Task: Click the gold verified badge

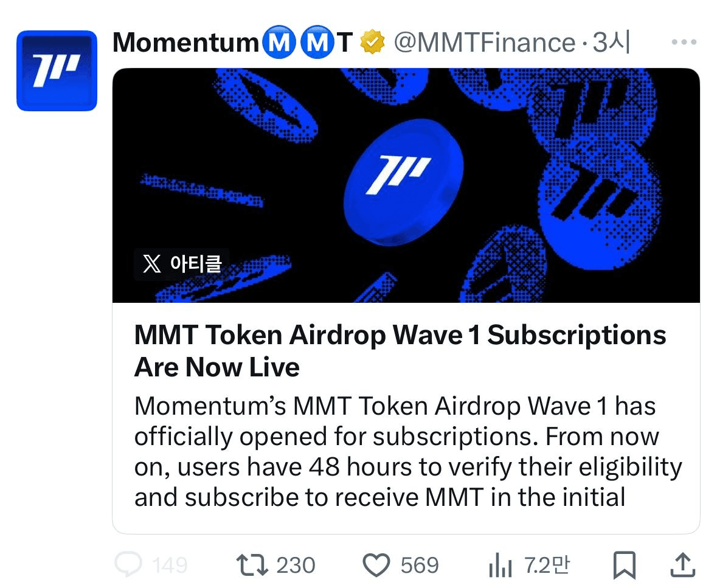Action: 372,43
